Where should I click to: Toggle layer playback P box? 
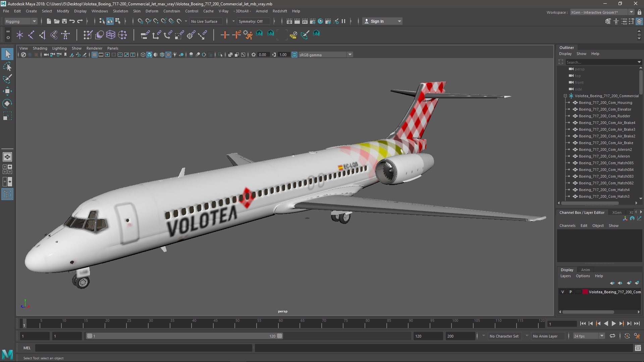point(571,292)
